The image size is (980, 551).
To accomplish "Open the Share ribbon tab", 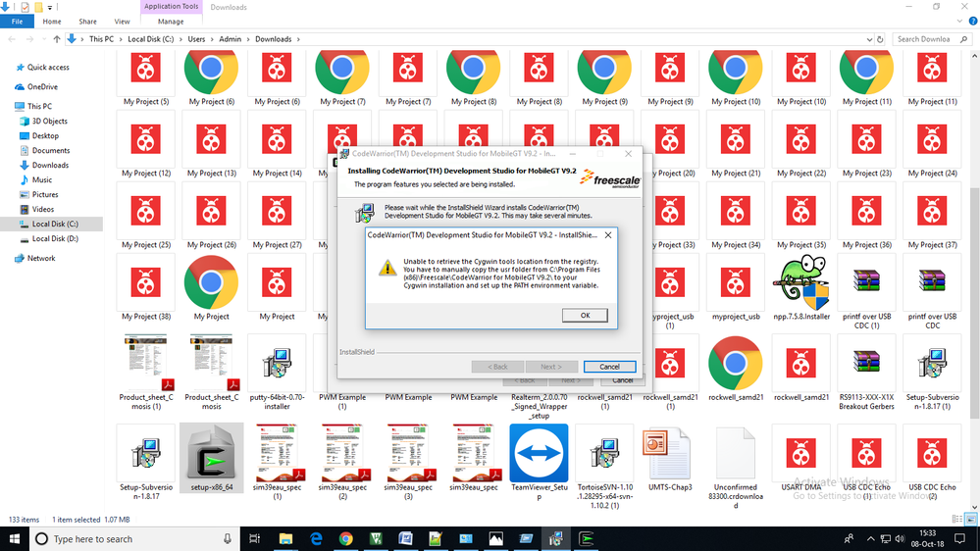I will click(87, 22).
